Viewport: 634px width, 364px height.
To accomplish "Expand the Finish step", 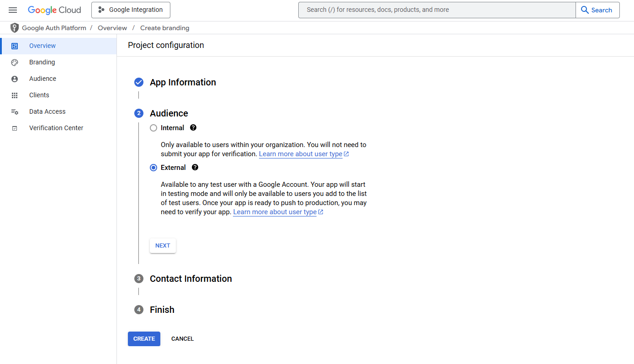I will (162, 310).
